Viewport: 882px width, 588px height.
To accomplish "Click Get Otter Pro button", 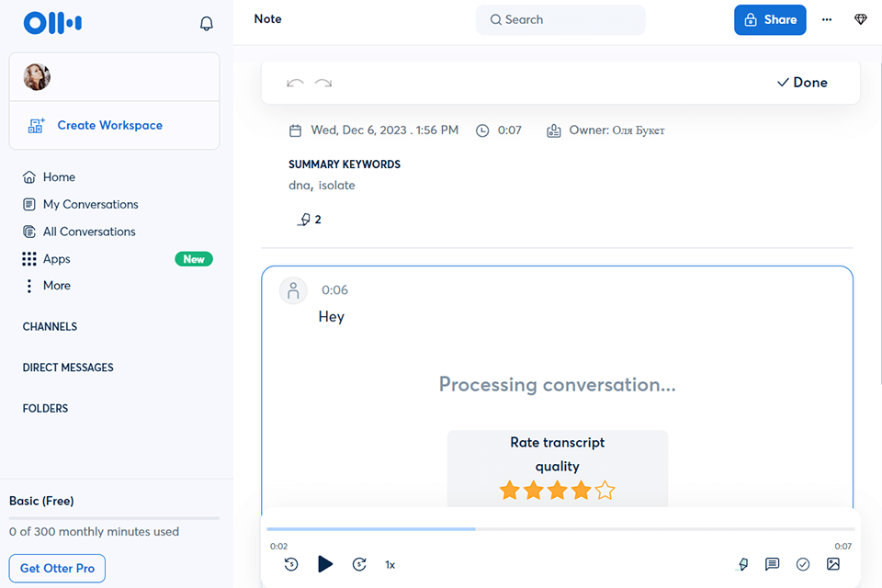I will pos(57,569).
